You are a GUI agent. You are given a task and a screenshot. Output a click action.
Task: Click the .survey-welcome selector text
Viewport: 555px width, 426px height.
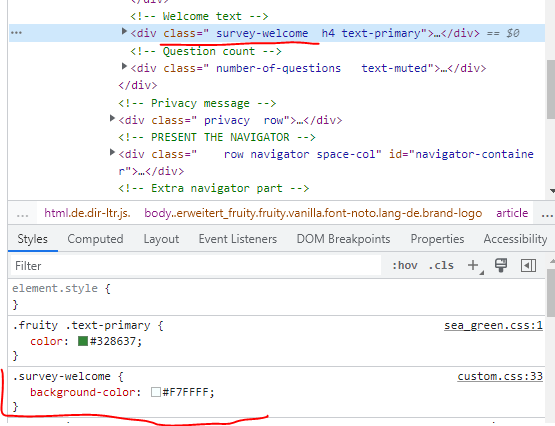(x=62, y=376)
